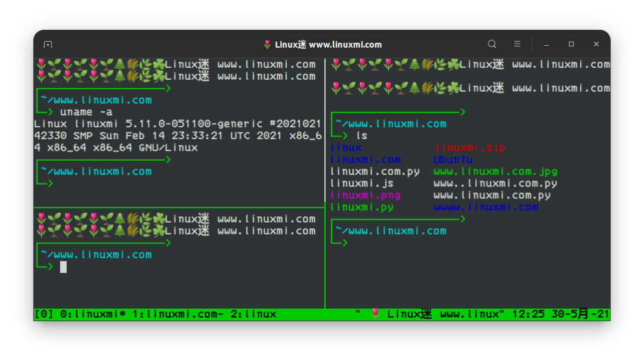
Task: Select tmux window 0:linuxmi* in the status bar
Action: [93, 314]
